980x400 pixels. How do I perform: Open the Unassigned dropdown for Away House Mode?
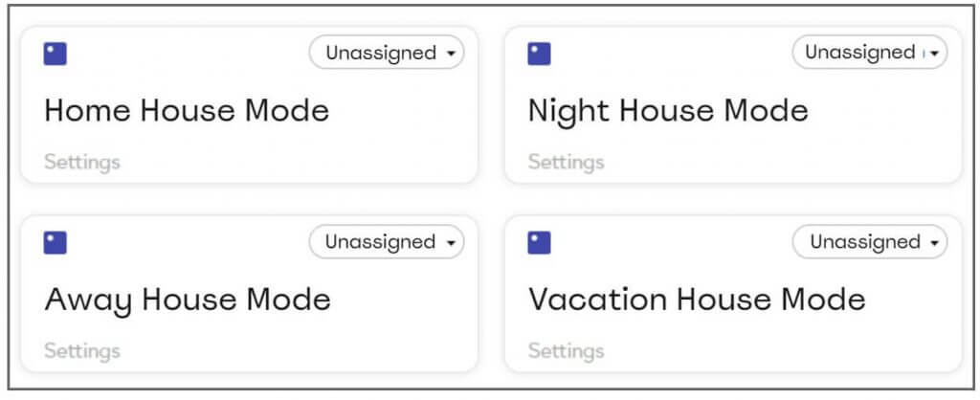[387, 242]
